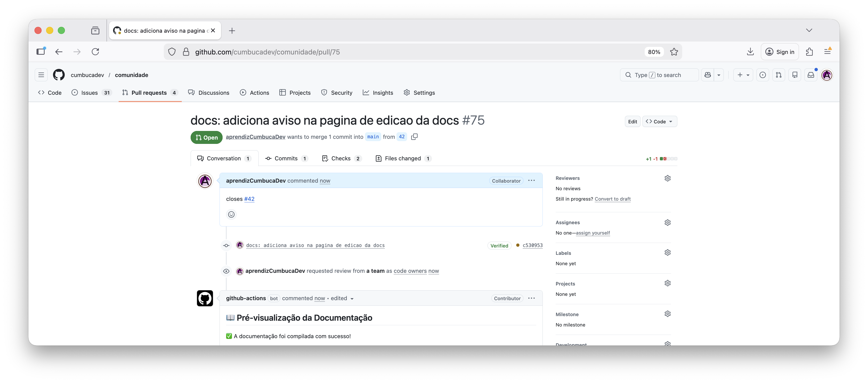Open Assignees gear settings
This screenshot has width=868, height=383.
coord(667,222)
